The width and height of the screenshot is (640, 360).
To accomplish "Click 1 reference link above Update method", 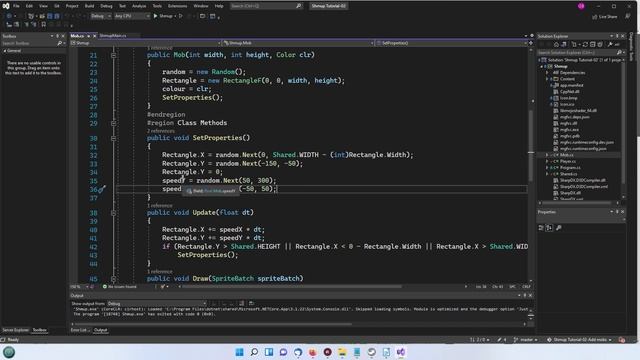I will 160,205.
